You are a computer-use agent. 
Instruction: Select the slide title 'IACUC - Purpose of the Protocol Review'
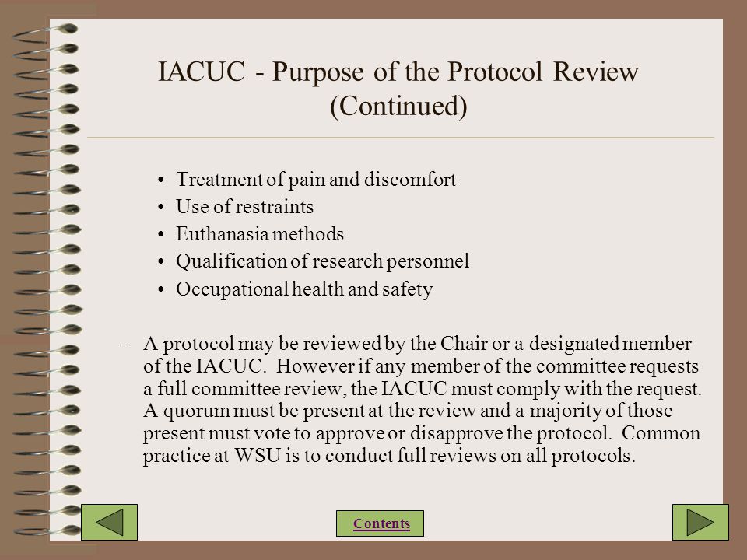pyautogui.click(x=398, y=72)
